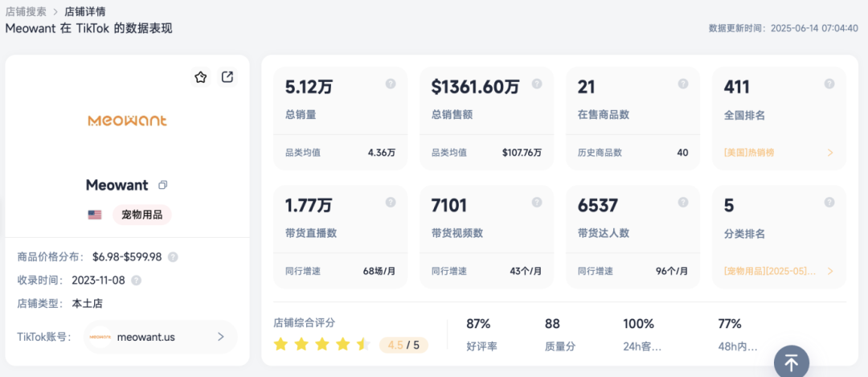Click the 4.36万 category average value
The width and height of the screenshot is (868, 377).
(x=382, y=153)
